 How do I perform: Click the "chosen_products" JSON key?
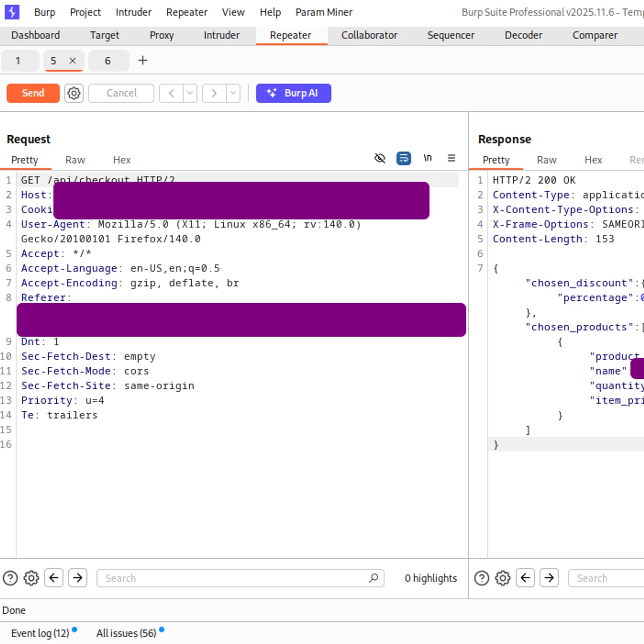tap(579, 327)
